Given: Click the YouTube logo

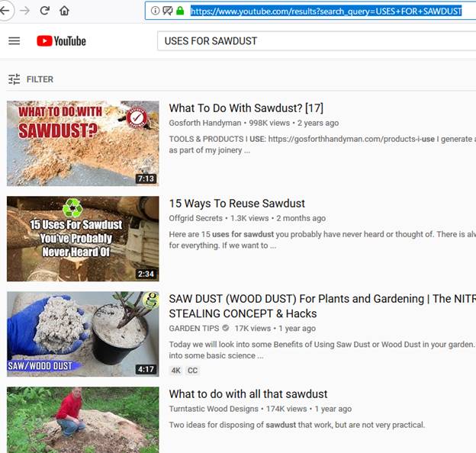Looking at the screenshot, I should pos(61,40).
